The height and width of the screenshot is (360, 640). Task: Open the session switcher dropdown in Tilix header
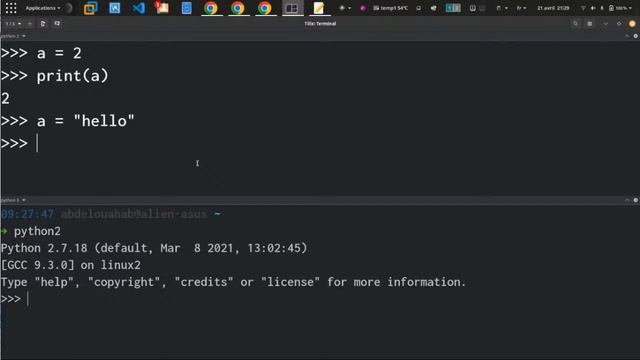(x=13, y=24)
